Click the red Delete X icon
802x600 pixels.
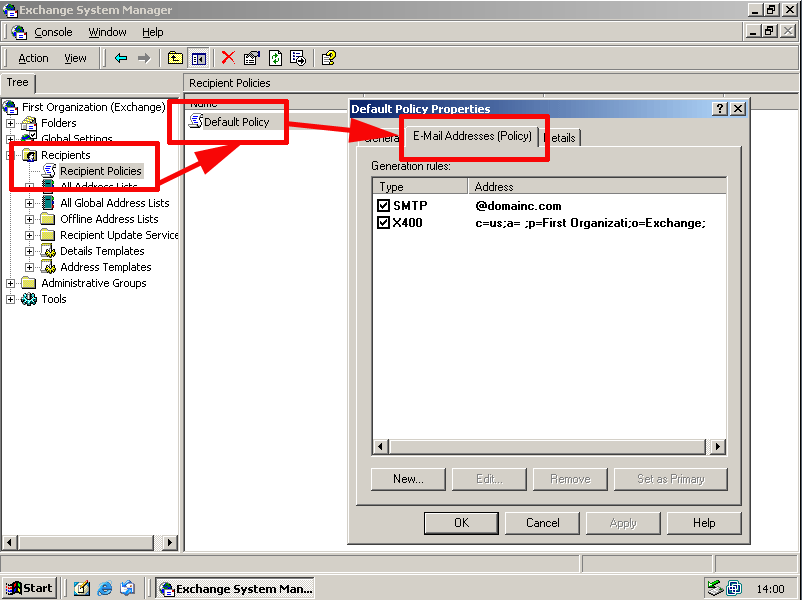228,58
